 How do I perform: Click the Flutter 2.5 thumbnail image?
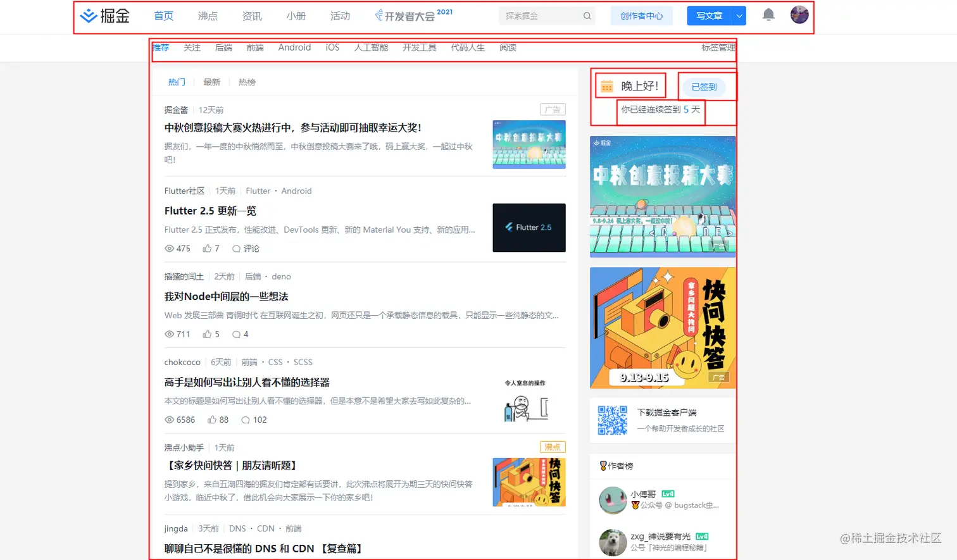(529, 228)
